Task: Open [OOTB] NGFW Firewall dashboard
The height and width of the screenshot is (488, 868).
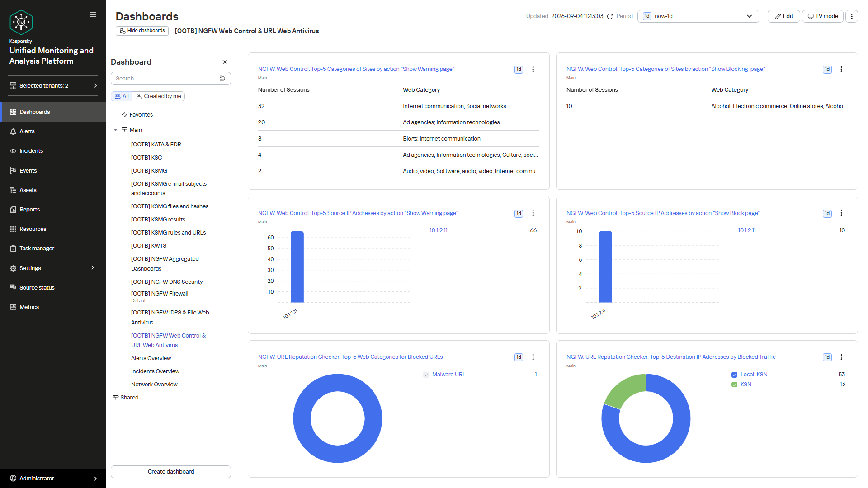Action: point(160,294)
